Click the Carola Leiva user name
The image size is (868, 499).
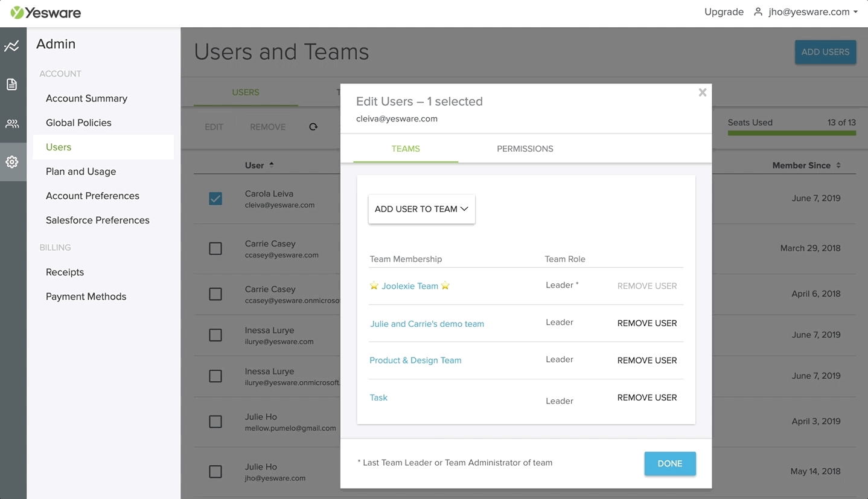point(269,194)
